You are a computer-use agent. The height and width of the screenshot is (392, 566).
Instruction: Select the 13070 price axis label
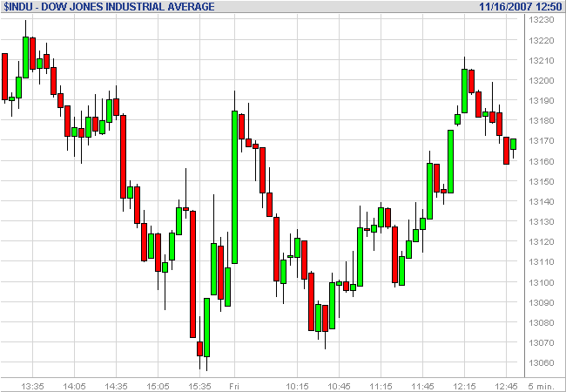coord(541,342)
